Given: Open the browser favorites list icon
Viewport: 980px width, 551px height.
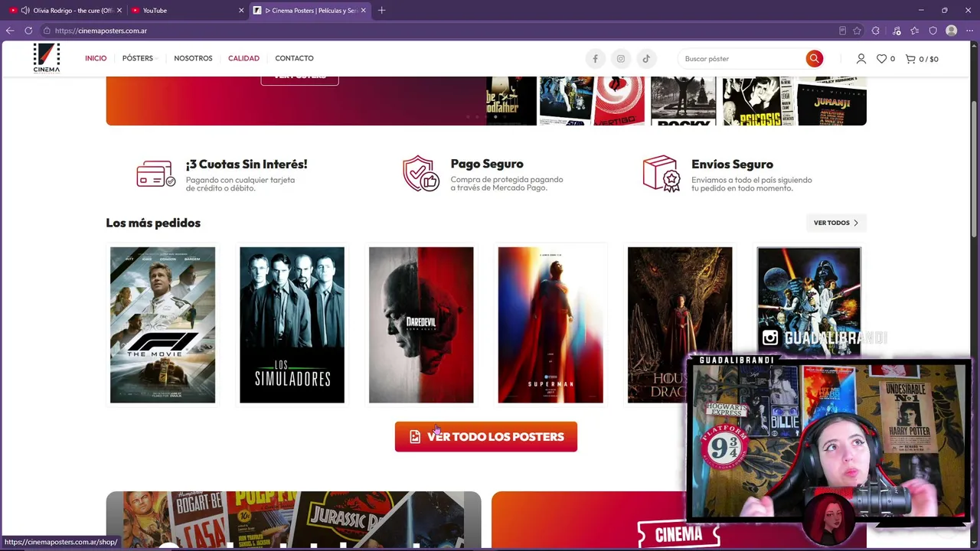Looking at the screenshot, I should 915,31.
